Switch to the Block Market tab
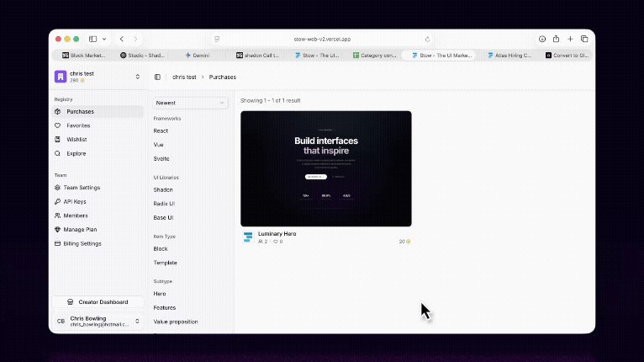Screen dimensions: 644x362 tap(84, 55)
